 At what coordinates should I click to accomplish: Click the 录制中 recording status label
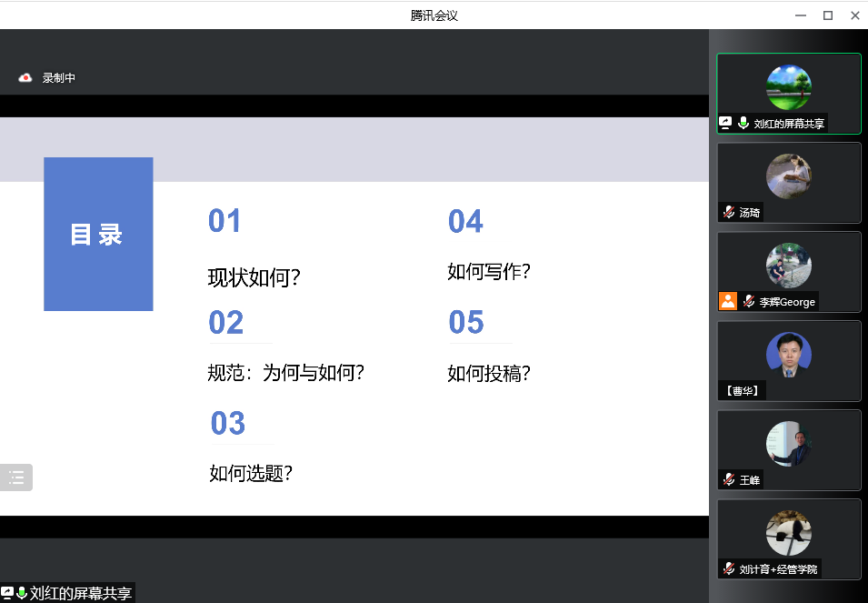coord(59,78)
